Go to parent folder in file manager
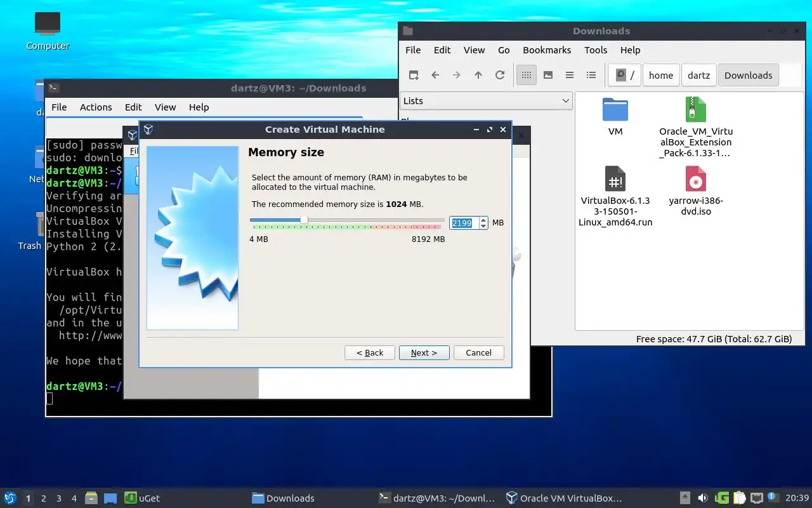This screenshot has width=812, height=508. (478, 75)
